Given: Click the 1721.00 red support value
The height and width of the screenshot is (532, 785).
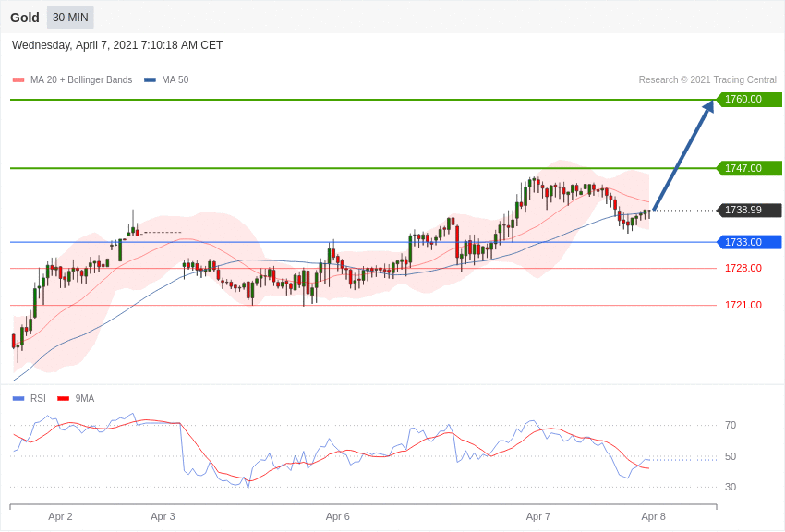Looking at the screenshot, I should (x=743, y=305).
